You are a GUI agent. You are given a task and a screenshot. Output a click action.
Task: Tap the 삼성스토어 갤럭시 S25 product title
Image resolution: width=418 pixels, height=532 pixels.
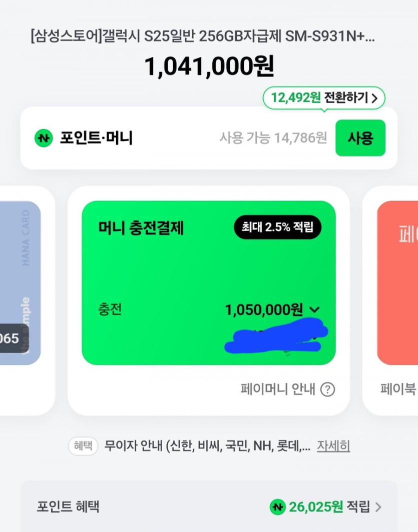tap(202, 36)
